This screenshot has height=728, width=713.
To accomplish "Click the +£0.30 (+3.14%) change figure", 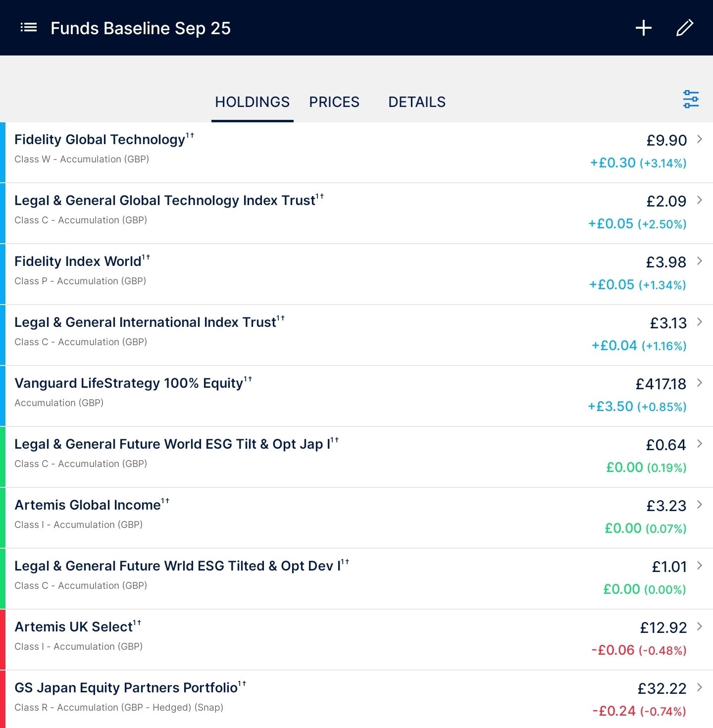I will click(638, 163).
